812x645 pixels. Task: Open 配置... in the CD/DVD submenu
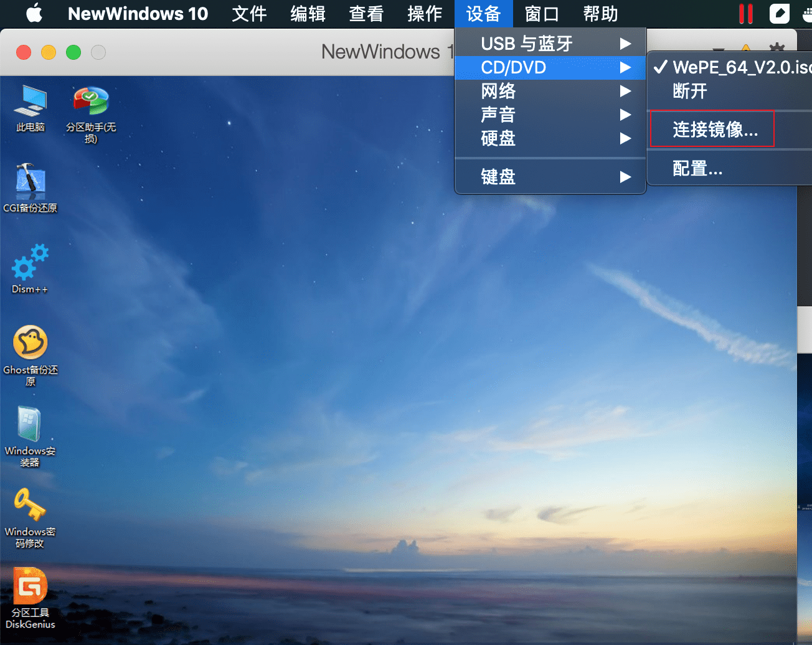pos(697,168)
